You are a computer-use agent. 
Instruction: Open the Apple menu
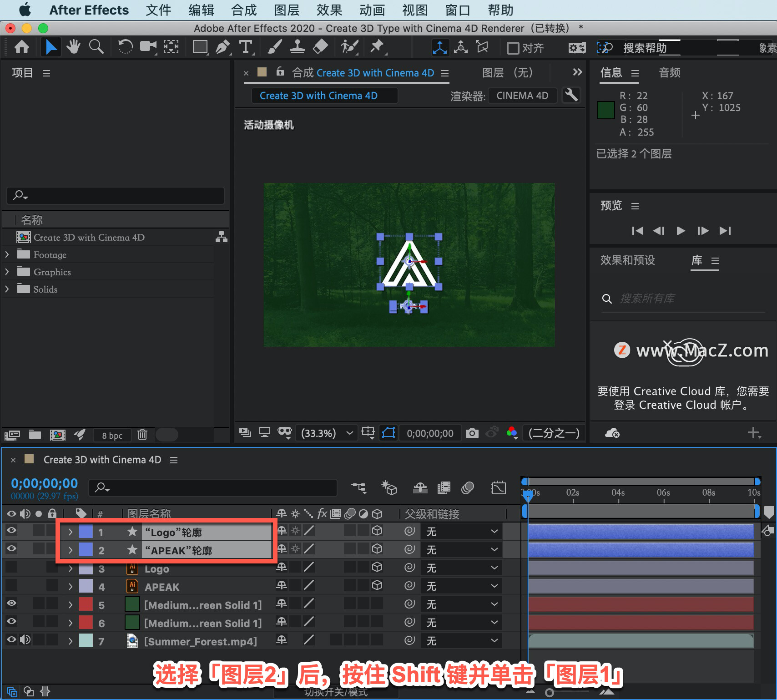click(25, 10)
